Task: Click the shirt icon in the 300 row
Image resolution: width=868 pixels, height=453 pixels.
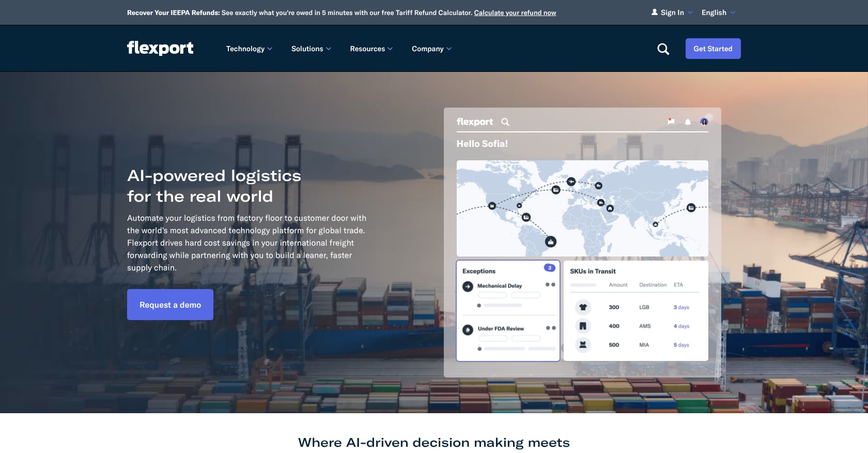Action: [583, 307]
